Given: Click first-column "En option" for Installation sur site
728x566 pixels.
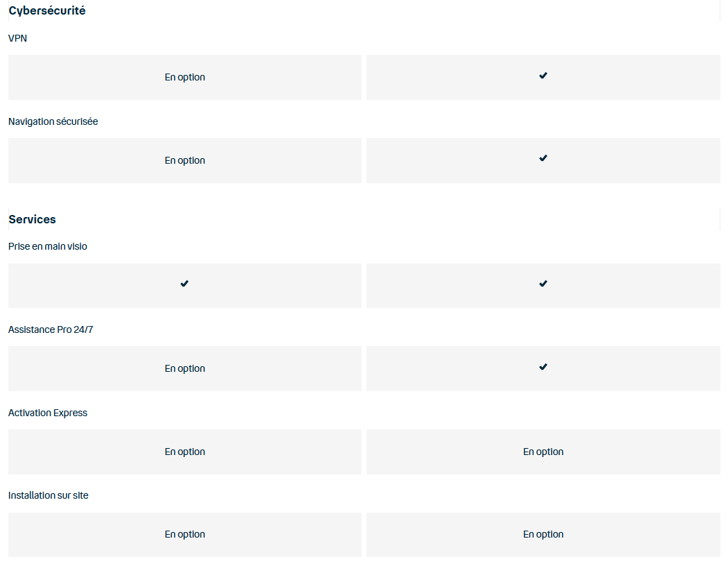Looking at the screenshot, I should point(185,535).
